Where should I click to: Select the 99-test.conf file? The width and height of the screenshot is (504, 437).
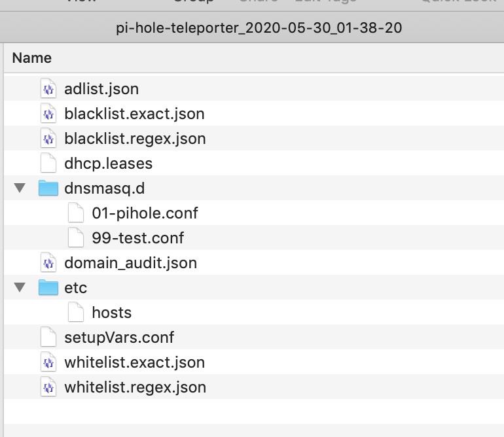[x=254, y=237]
